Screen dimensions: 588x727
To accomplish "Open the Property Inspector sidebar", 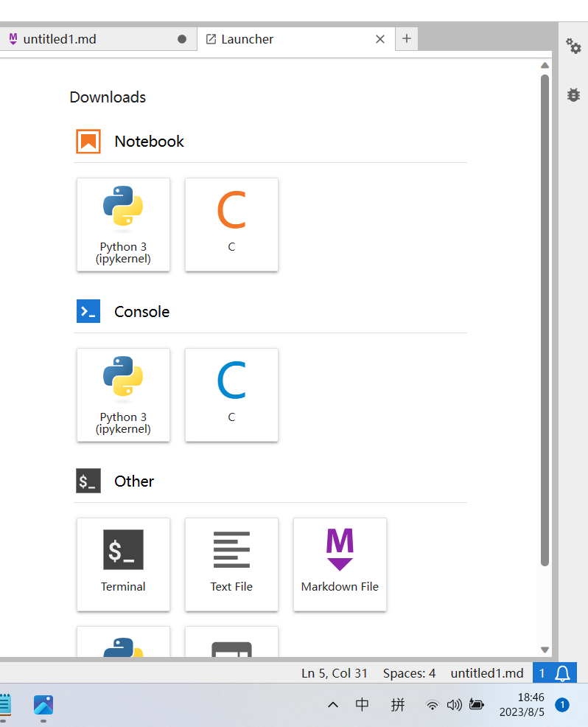I will point(573,46).
